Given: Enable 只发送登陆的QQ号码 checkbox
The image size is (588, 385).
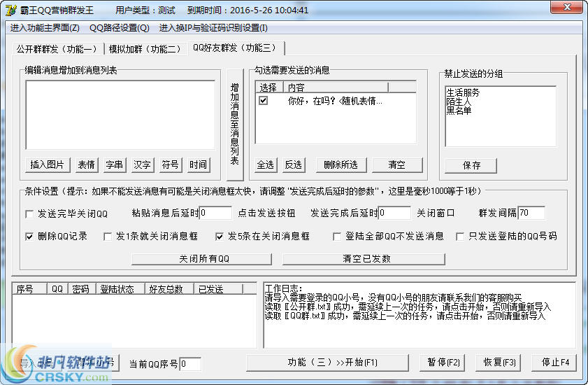Looking at the screenshot, I should coord(460,237).
